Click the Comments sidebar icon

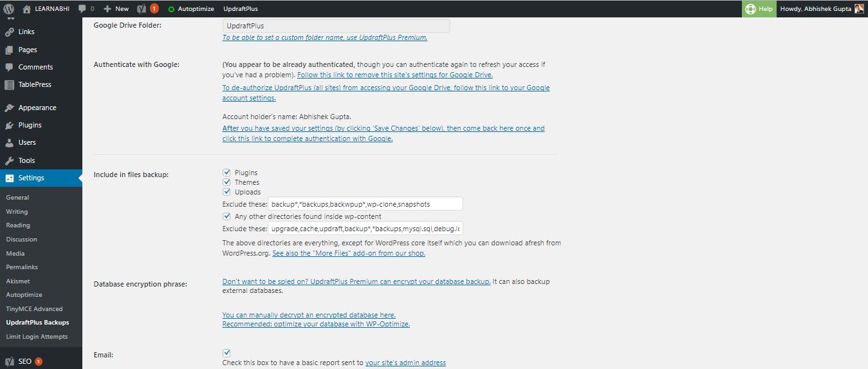coord(9,67)
